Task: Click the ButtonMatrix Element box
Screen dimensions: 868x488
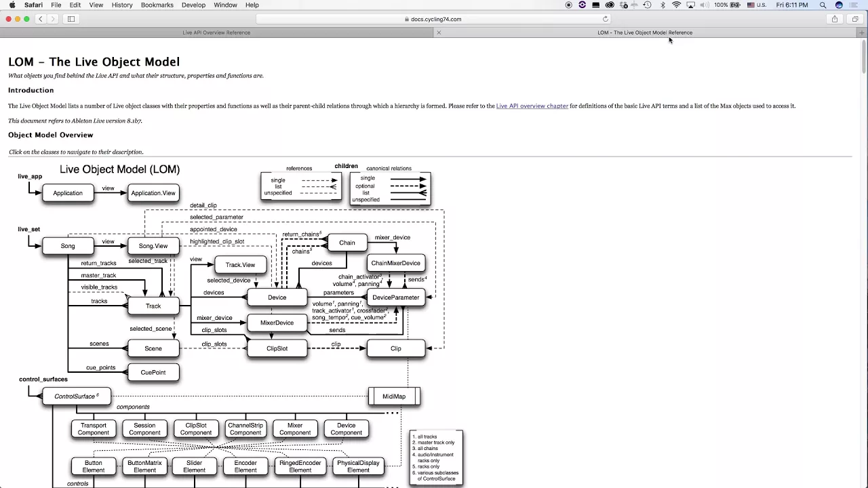Action: click(144, 466)
